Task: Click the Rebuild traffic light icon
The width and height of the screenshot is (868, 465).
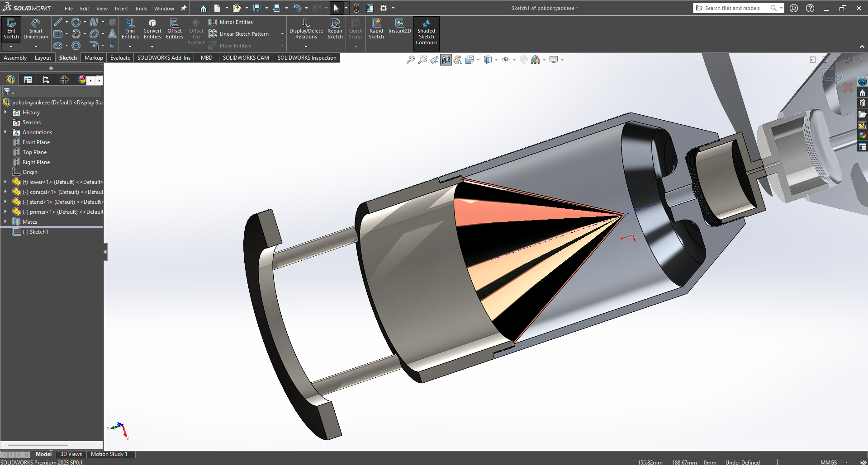Action: [356, 8]
